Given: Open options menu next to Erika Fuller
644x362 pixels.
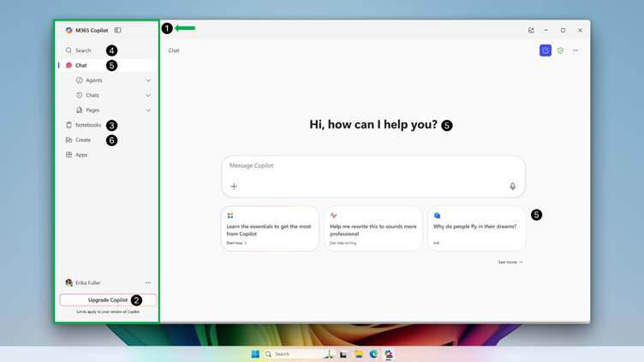Looking at the screenshot, I should tap(148, 283).
